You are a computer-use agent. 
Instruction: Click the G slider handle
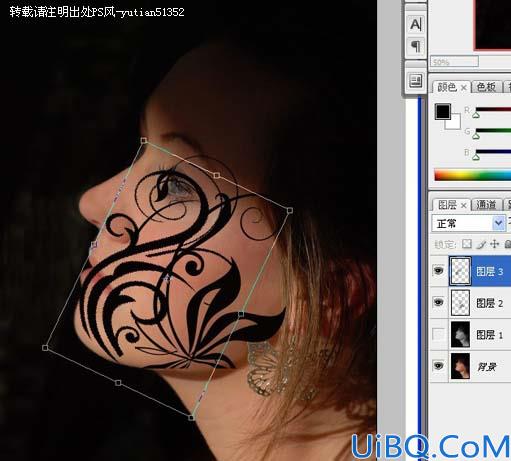point(476,136)
